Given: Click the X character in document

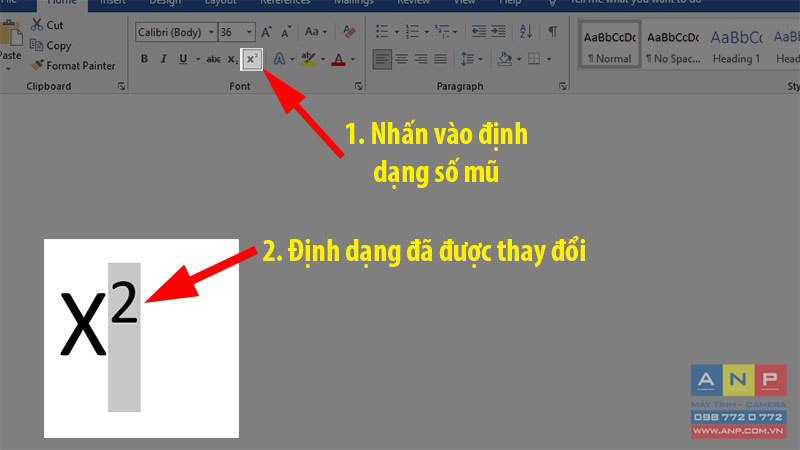Looking at the screenshot, I should (83, 323).
